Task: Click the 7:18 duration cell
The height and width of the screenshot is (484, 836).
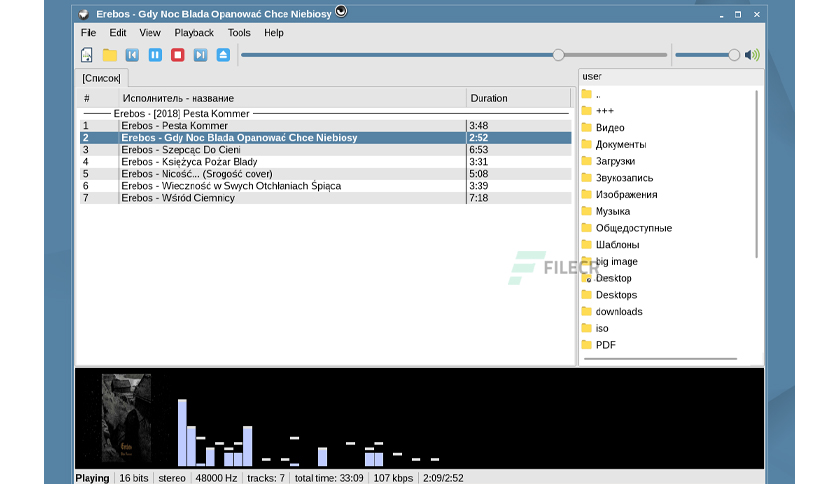Action: pyautogui.click(x=478, y=198)
